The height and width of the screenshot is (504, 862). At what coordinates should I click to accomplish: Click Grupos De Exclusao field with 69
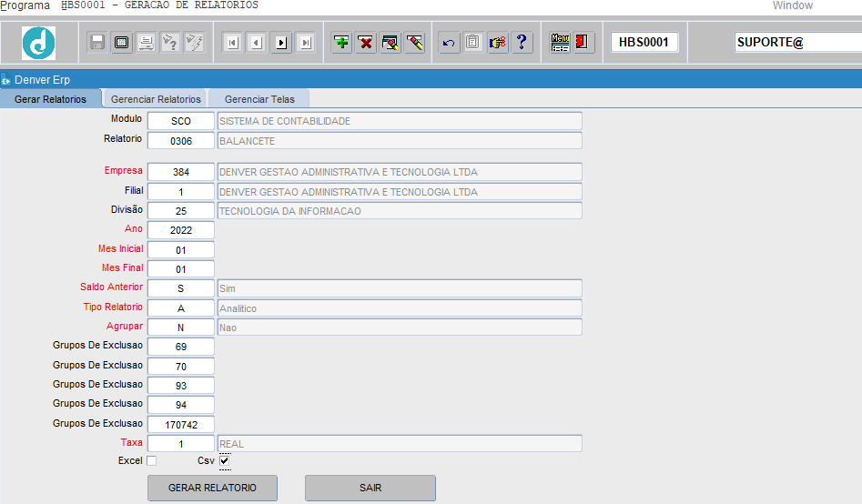[x=181, y=347]
